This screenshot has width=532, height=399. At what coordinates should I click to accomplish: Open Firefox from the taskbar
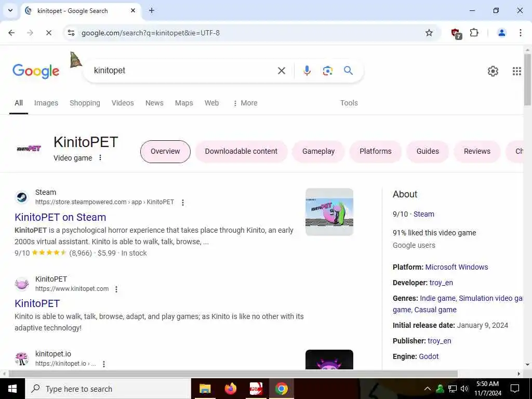[x=230, y=389]
